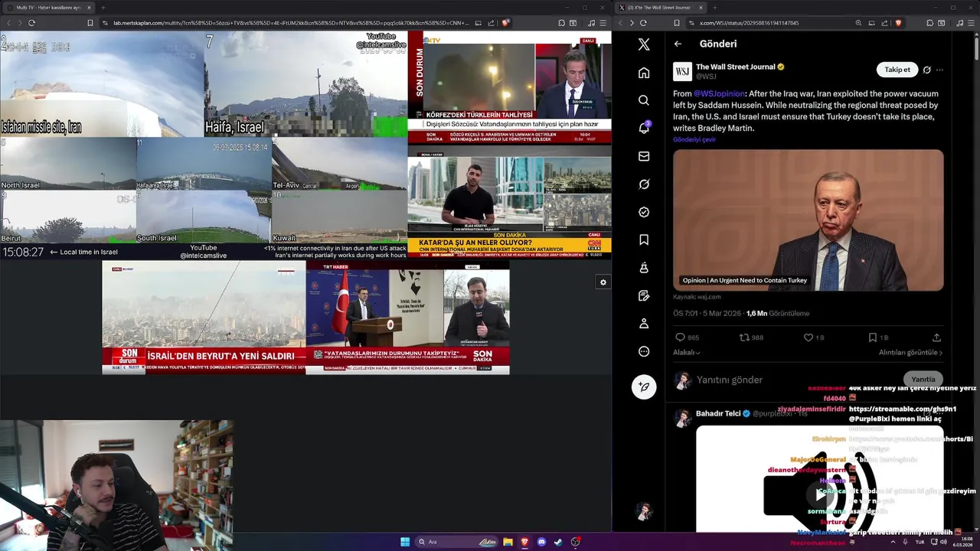980x551 pixels.
Task: Open Discord from the taskbar
Action: point(541,542)
